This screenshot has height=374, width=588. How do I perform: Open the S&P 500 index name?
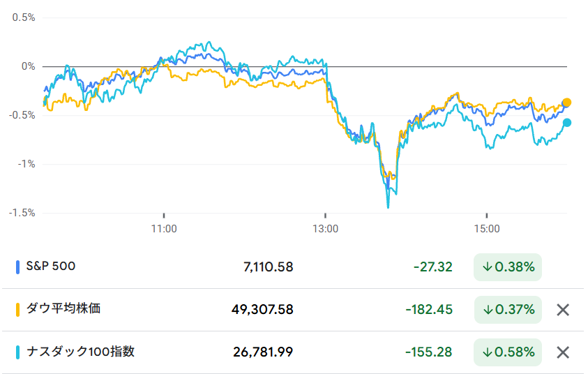[x=50, y=266]
